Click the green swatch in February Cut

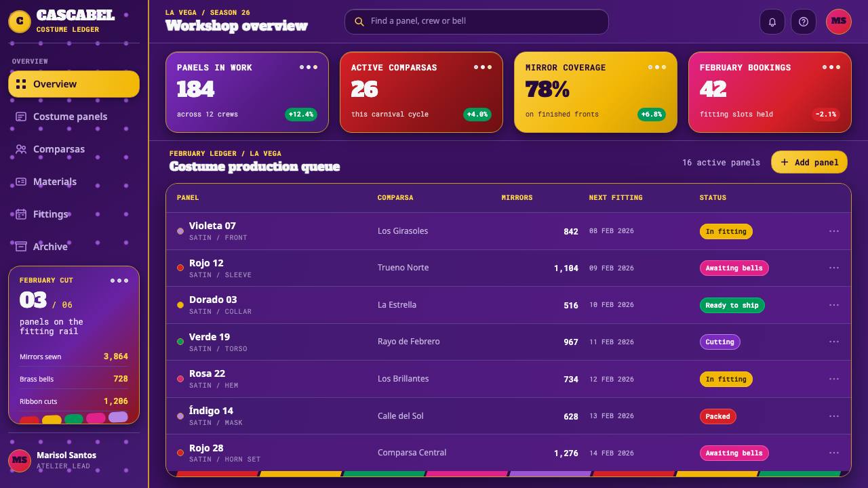(x=74, y=419)
